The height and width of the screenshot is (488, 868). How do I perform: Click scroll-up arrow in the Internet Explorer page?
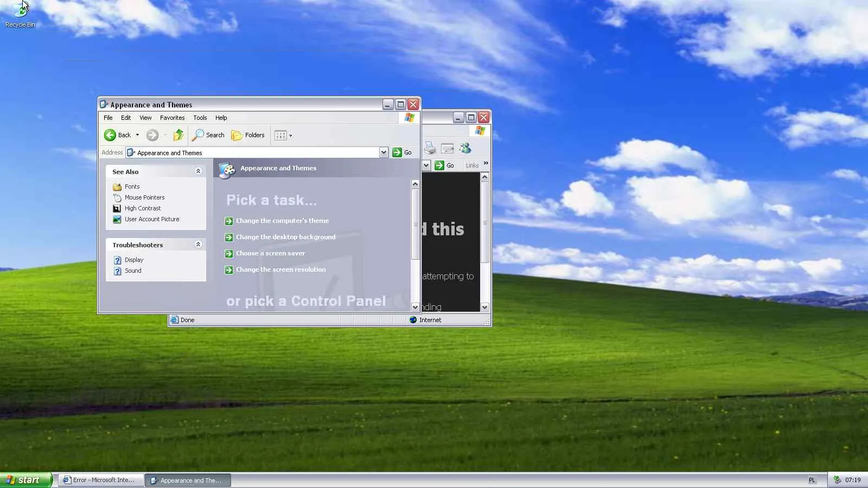tap(484, 177)
